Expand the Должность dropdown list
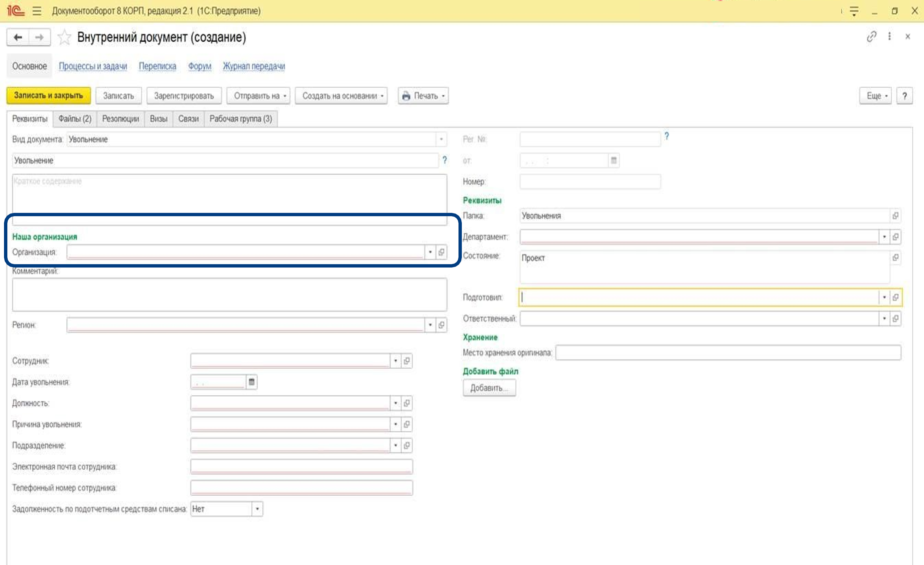The height and width of the screenshot is (565, 924). (395, 403)
